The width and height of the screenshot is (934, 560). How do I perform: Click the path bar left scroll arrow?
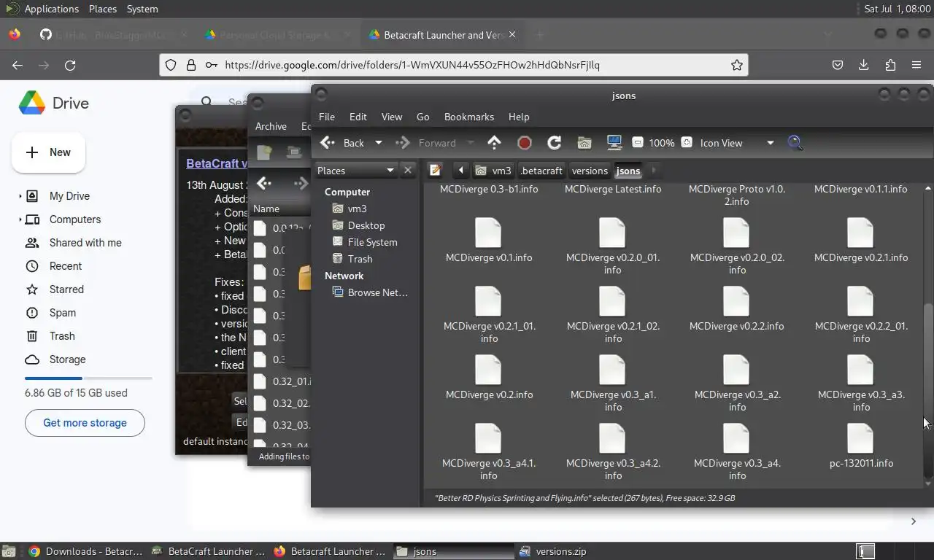coord(460,171)
